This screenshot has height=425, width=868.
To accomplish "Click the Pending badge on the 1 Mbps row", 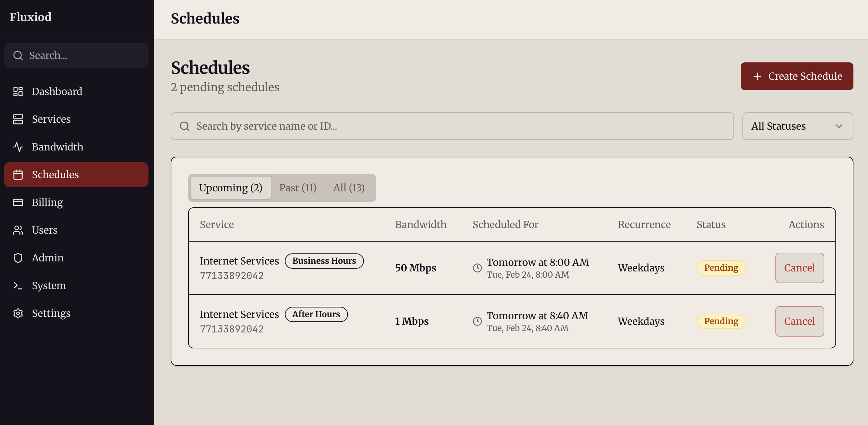I will click(x=721, y=321).
